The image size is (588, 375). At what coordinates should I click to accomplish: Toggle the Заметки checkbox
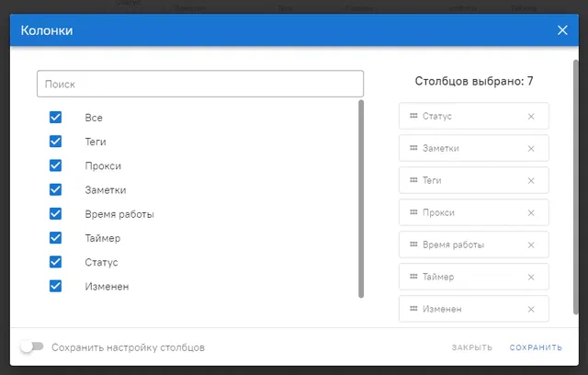pyautogui.click(x=55, y=189)
